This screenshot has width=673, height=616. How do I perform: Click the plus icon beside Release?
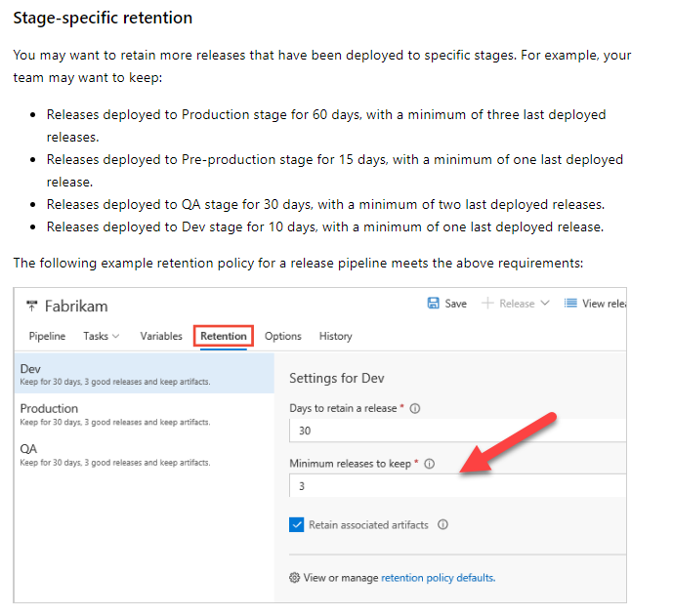point(487,304)
